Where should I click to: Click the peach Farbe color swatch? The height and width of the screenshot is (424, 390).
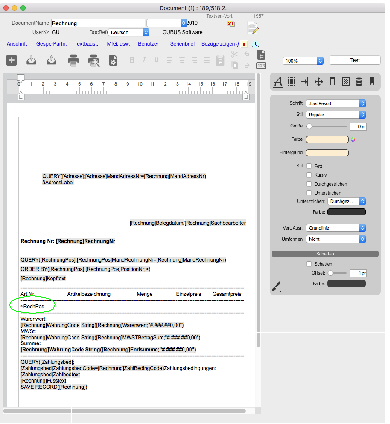(x=327, y=139)
